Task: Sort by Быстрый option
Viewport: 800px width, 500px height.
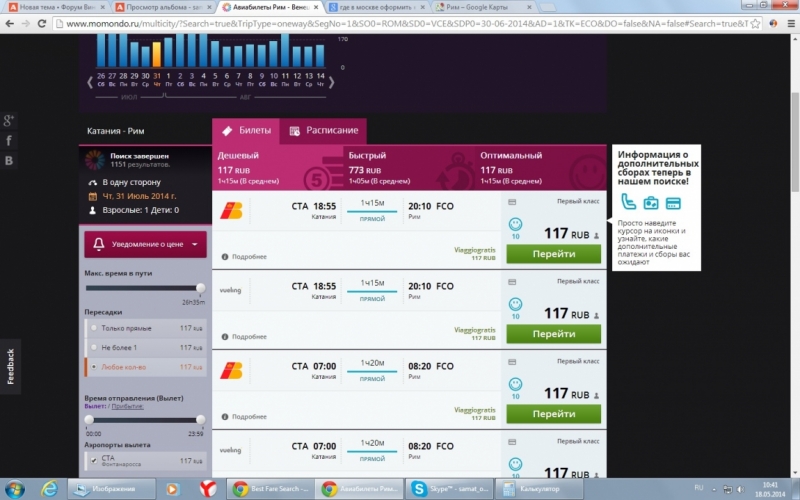Action: tap(409, 167)
